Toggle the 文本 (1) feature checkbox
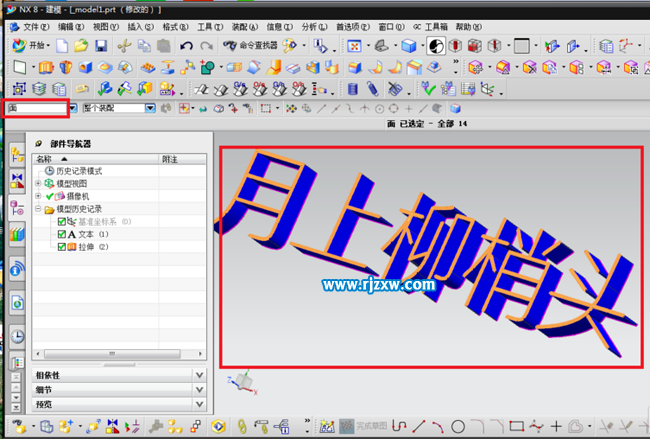The width and height of the screenshot is (650, 439). tap(61, 234)
